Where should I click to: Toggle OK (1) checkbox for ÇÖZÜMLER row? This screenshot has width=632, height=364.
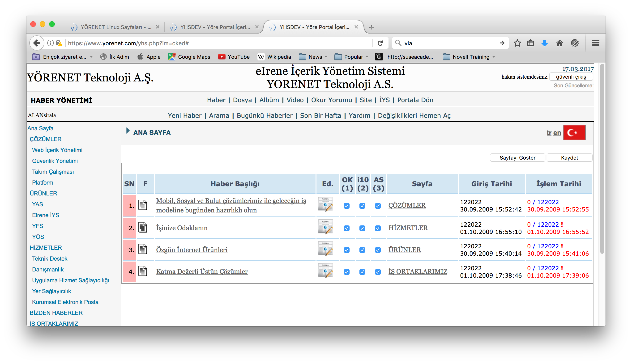[x=347, y=206]
